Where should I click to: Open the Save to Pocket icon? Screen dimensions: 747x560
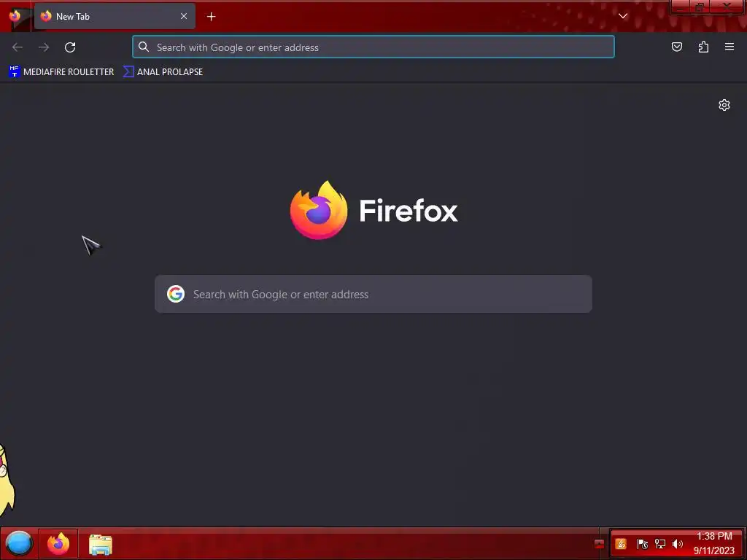tap(676, 47)
